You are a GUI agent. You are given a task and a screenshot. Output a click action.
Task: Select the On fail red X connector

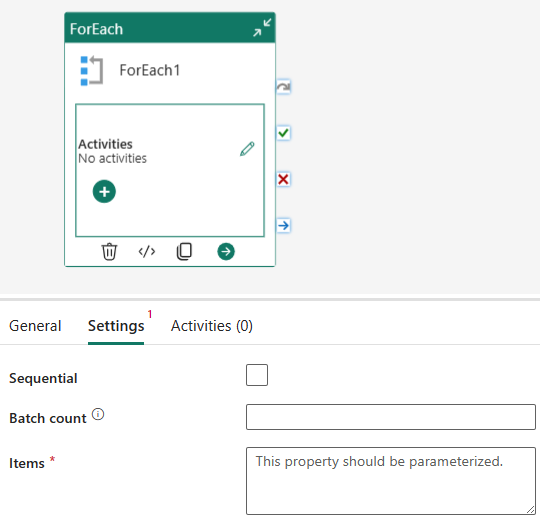pos(283,179)
